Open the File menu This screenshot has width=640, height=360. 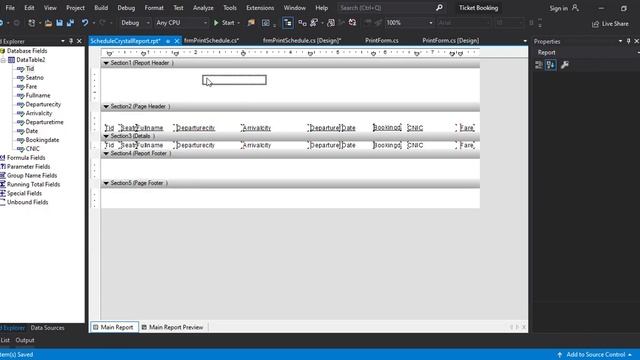[x=10, y=8]
